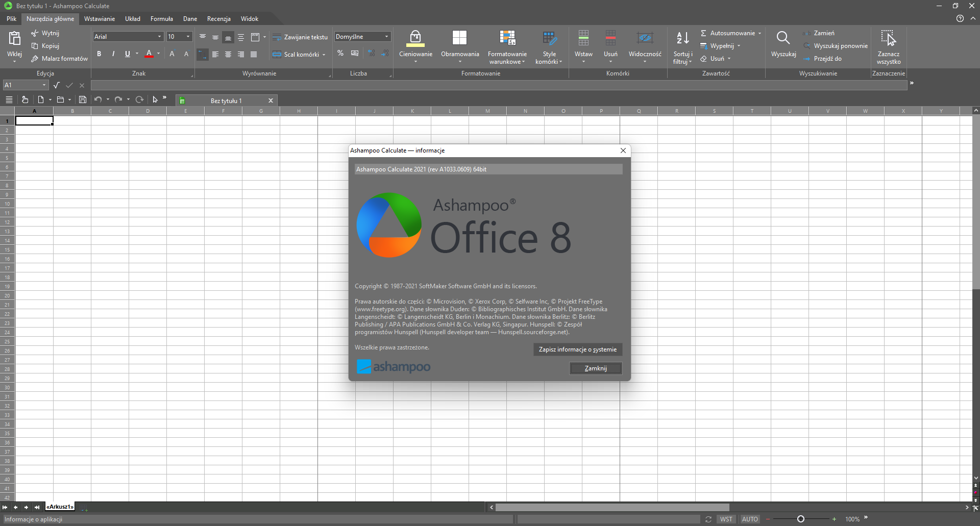Switch to the Dane ribbon tab
This screenshot has width=980, height=526.
coord(190,19)
